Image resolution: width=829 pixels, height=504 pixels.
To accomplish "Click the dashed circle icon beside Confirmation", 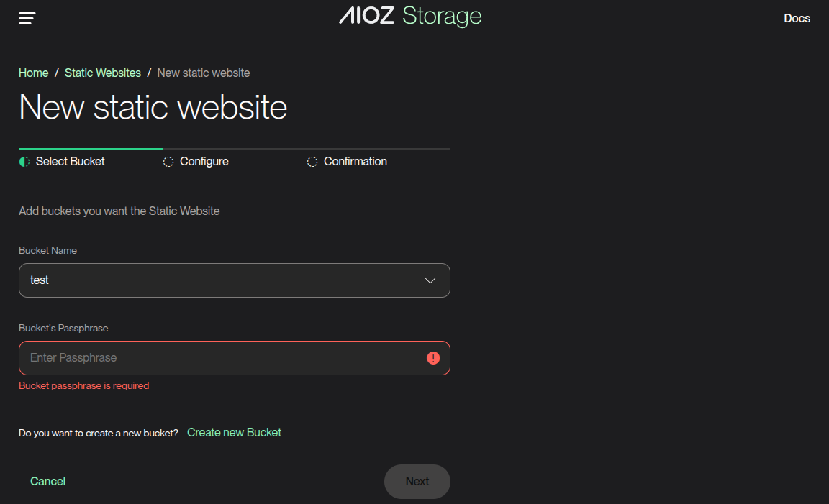I will point(312,162).
